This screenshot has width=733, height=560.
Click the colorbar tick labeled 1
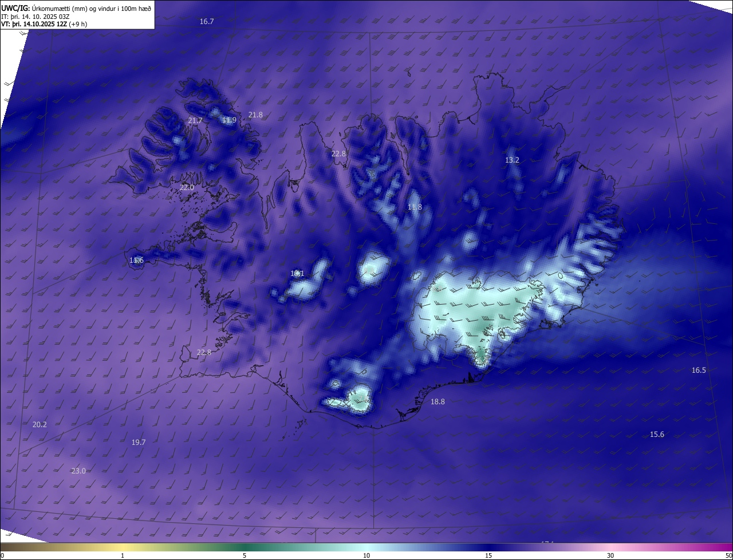(x=123, y=555)
